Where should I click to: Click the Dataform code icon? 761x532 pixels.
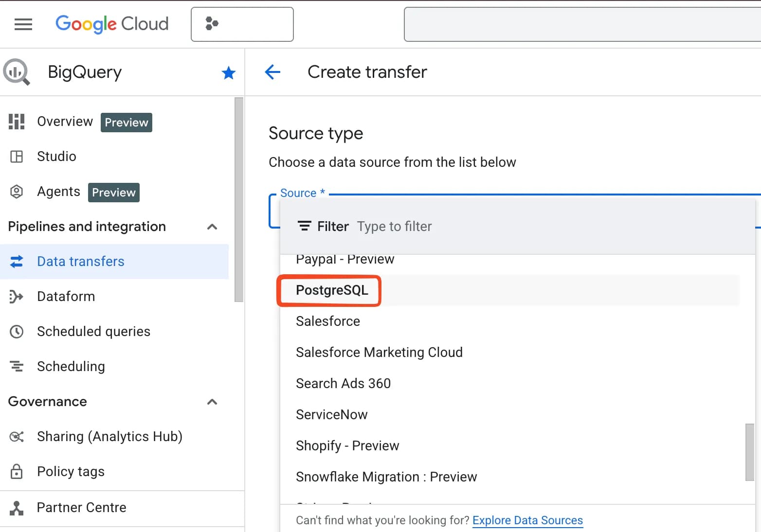(16, 296)
